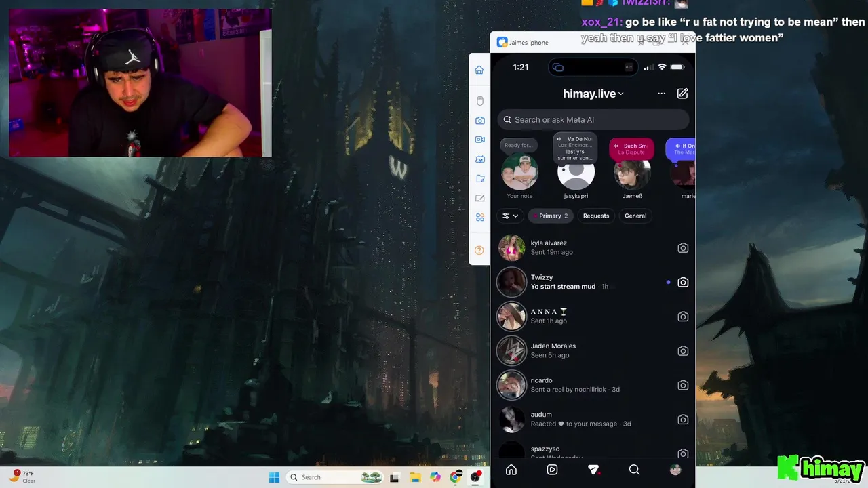Open the spazzyso conversation
This screenshot has width=868, height=488.
(x=593, y=450)
